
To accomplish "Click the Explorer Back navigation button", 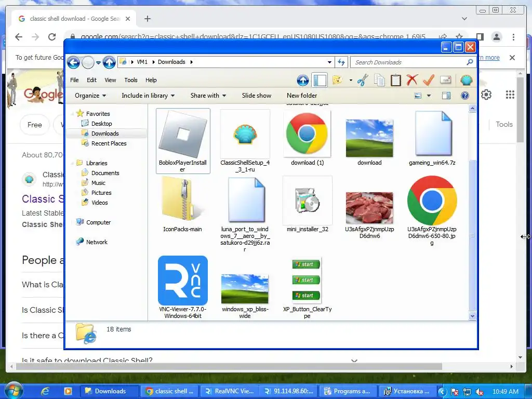I will point(73,62).
